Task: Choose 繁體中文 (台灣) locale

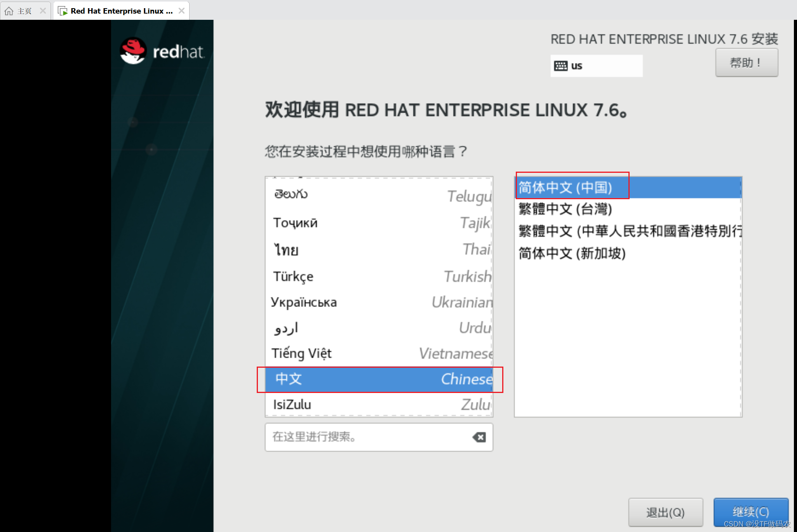Action: [x=566, y=209]
